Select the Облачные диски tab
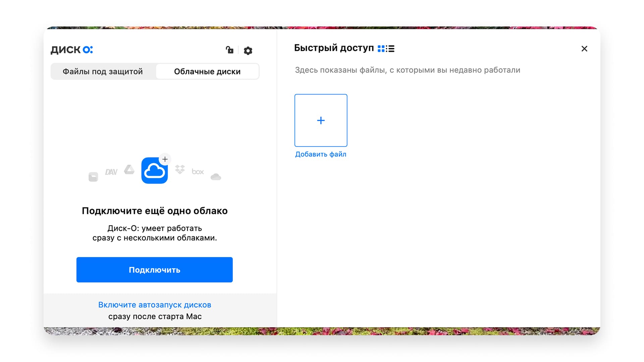The image size is (644, 362). point(207,71)
